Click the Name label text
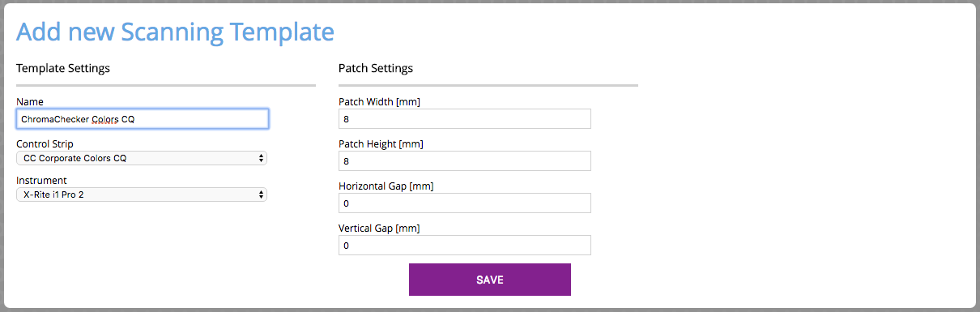This screenshot has width=980, height=312. [x=30, y=101]
